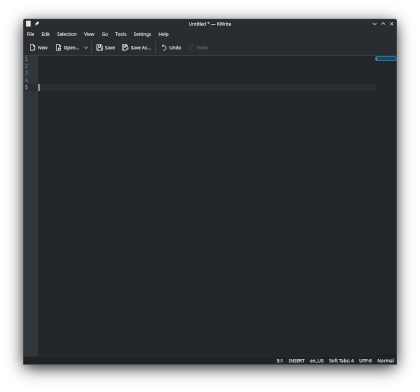Screen dimensions: 420x392
Task: Place cursor in highlighted line 5 text area
Action: tap(207, 87)
